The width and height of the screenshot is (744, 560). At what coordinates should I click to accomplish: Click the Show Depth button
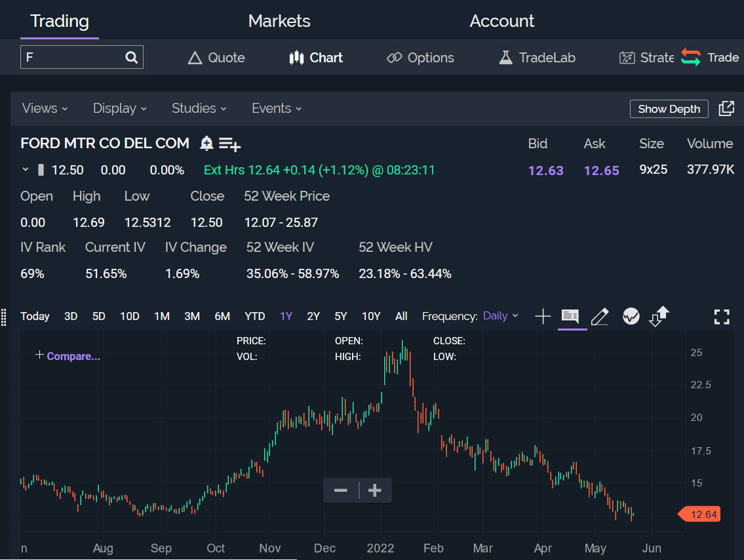tap(669, 109)
